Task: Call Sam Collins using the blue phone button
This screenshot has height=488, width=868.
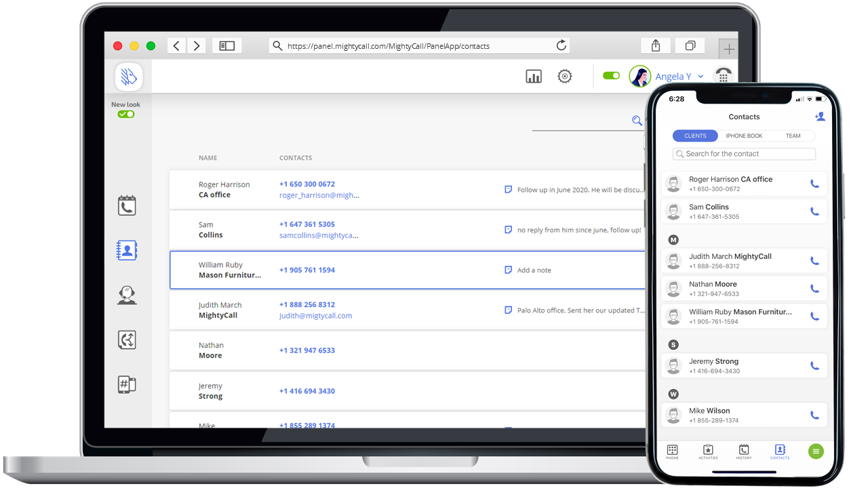Action: point(814,211)
